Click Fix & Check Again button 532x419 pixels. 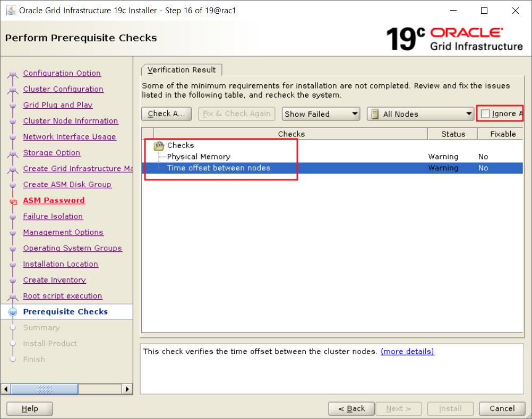236,114
